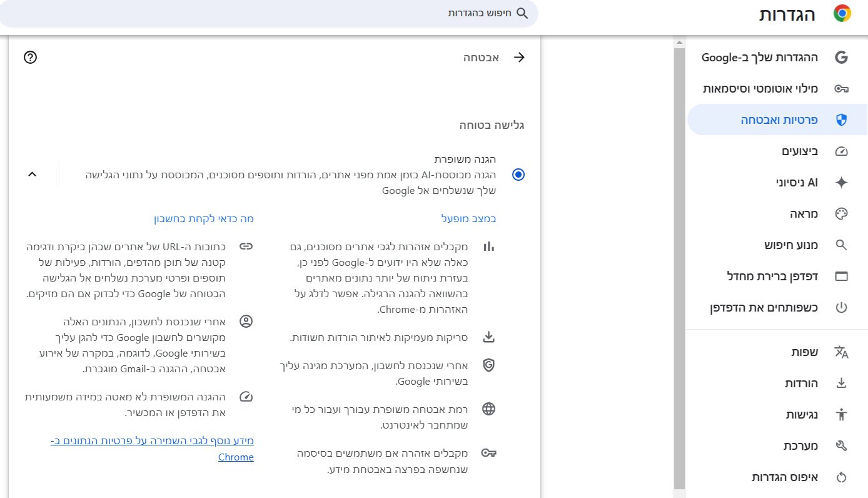Click the download icon for הורדות in sidebar
The height and width of the screenshot is (498, 868).
click(x=841, y=383)
